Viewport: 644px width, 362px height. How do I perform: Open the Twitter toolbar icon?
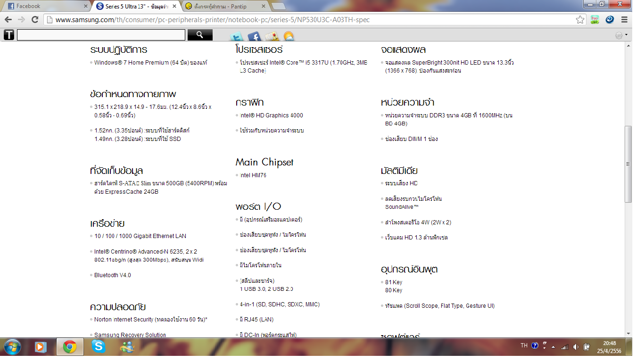click(x=237, y=37)
